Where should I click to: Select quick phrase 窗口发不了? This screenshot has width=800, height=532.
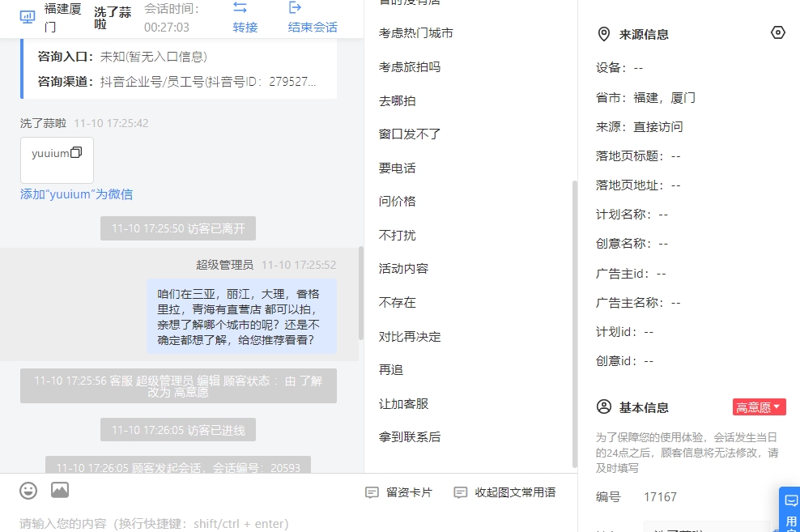[410, 134]
